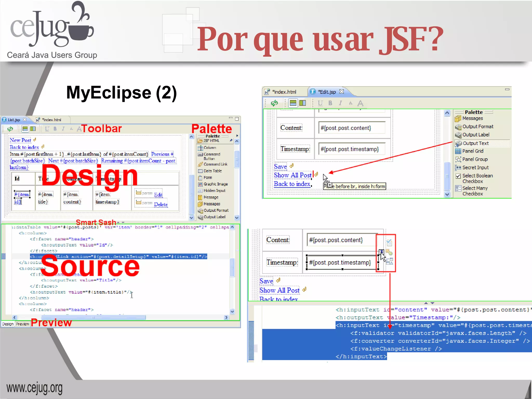Select selected #{post.post.timestamp} field in lower design

click(x=342, y=263)
